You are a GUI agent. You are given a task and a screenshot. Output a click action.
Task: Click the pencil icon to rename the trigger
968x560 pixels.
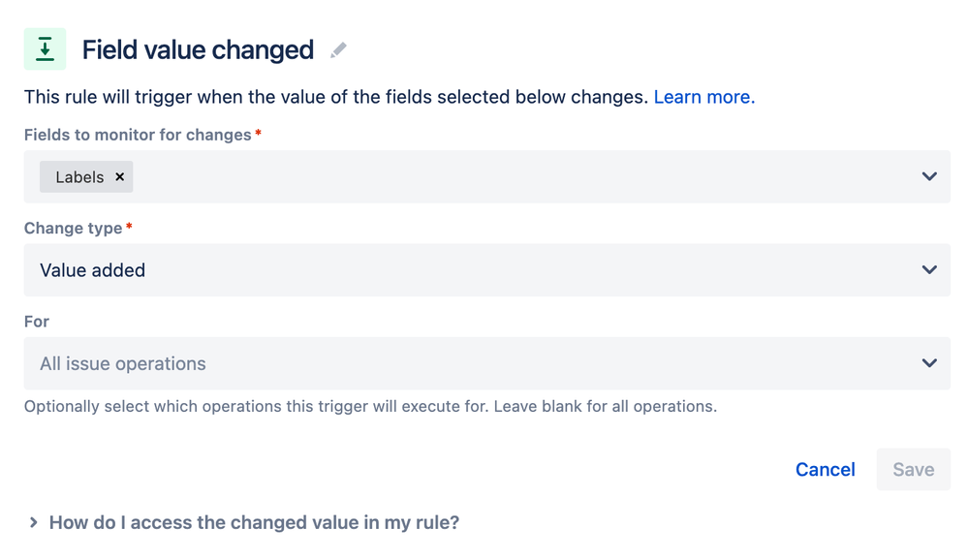click(x=338, y=50)
